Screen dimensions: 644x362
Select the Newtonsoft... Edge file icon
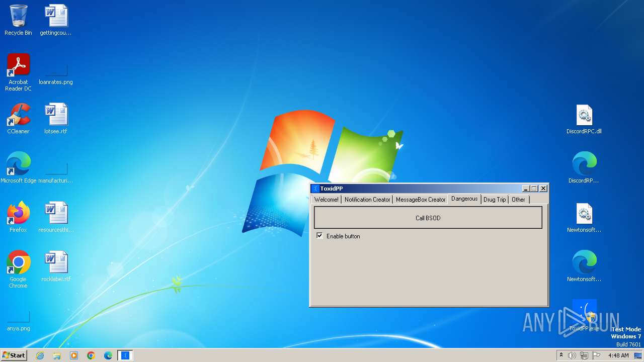pos(584,266)
